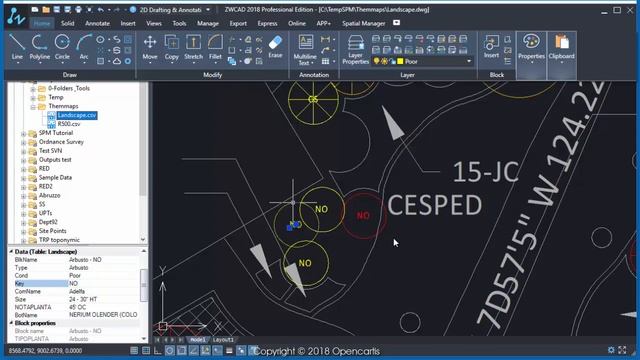The width and height of the screenshot is (640, 360).
Task: Select R500.csv in the tree
Action: tap(69, 124)
